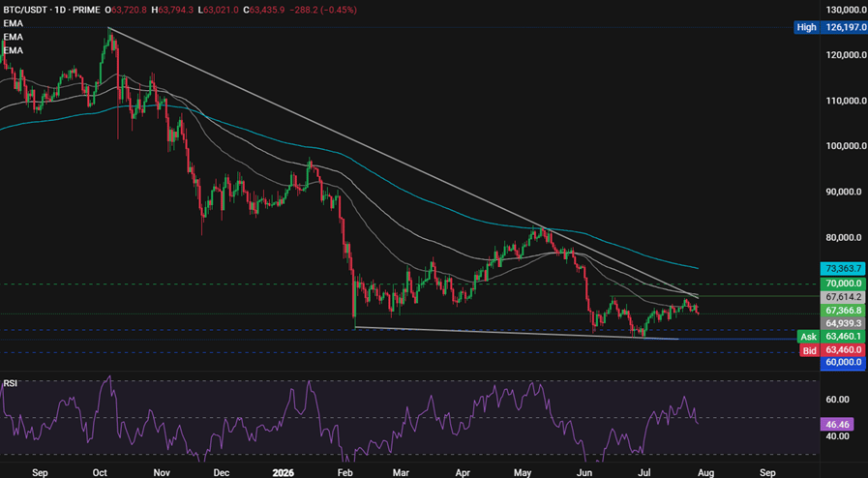
Task: Click the 67,614.2 EMA price tag
Action: click(842, 296)
